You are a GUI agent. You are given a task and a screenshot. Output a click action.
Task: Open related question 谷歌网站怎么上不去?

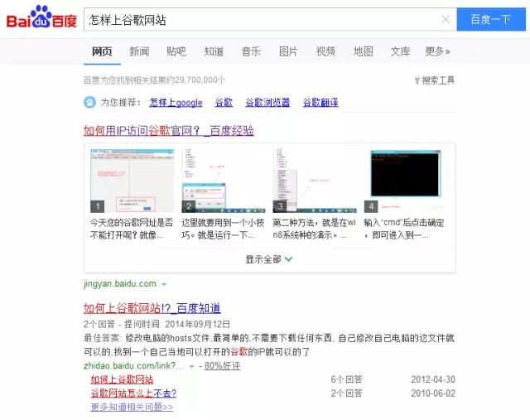click(133, 393)
